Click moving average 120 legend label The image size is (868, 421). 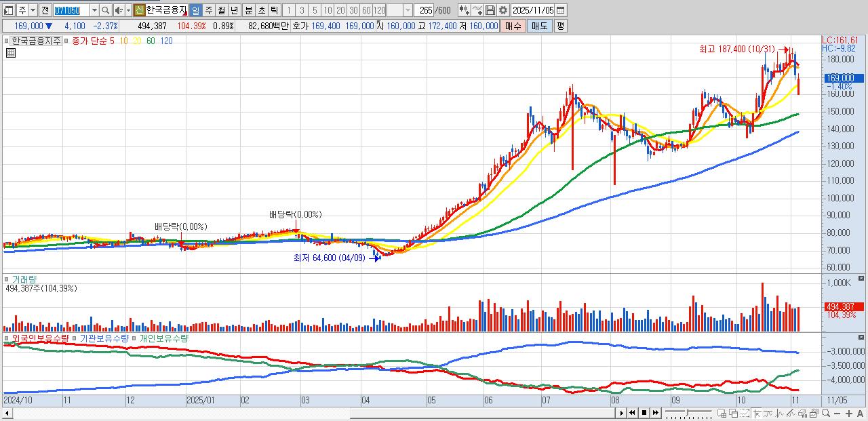pos(166,41)
